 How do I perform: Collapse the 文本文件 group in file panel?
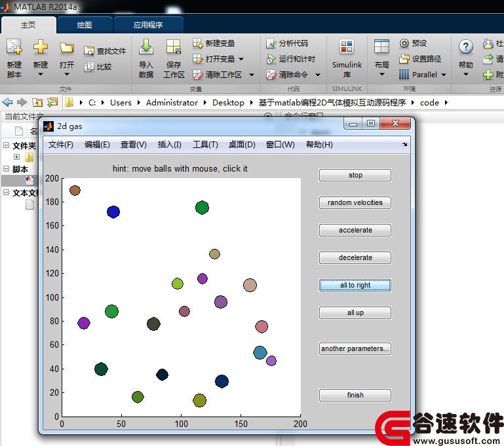point(6,193)
